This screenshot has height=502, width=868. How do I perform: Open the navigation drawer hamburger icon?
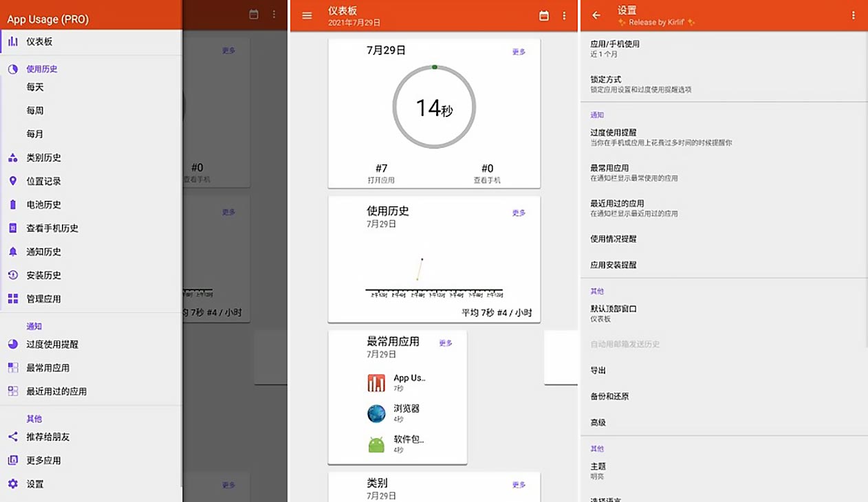pos(307,17)
